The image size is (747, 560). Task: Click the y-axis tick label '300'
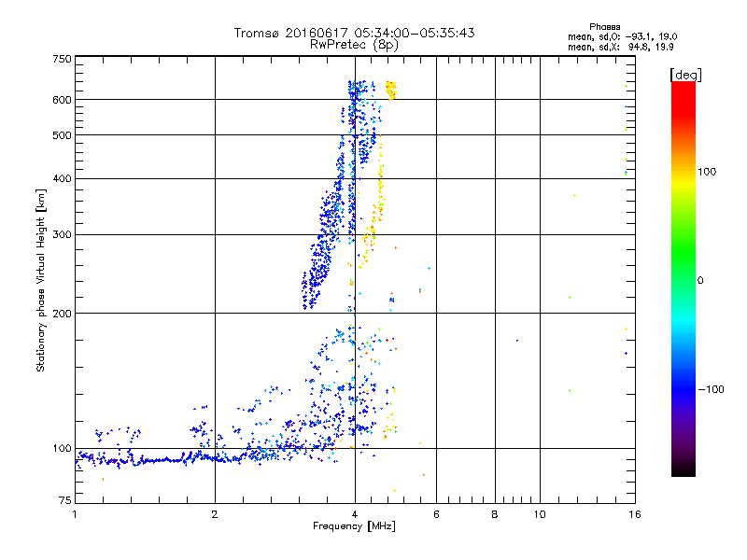(x=62, y=235)
